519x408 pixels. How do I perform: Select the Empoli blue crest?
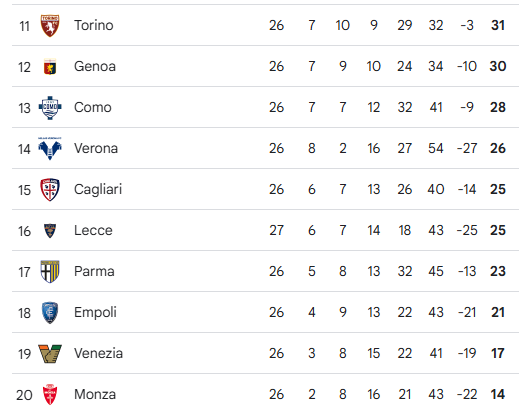50,313
